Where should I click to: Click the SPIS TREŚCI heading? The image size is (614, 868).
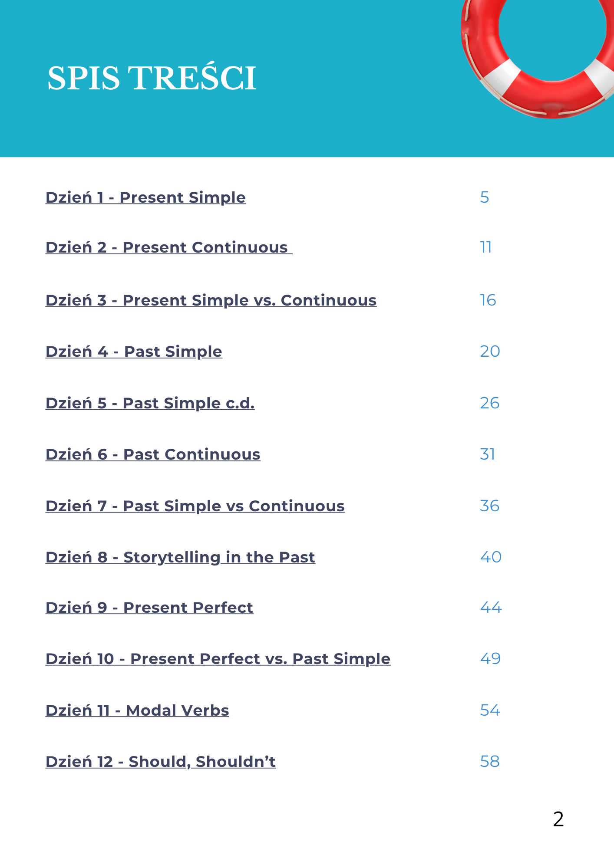click(x=152, y=79)
